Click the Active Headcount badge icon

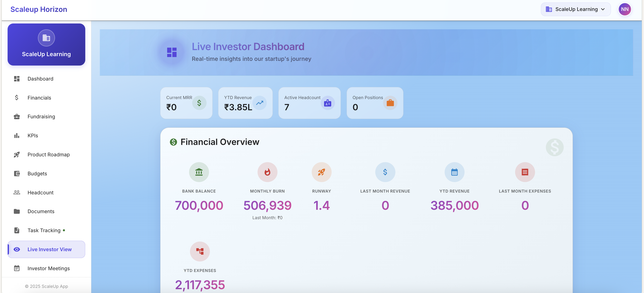point(328,103)
